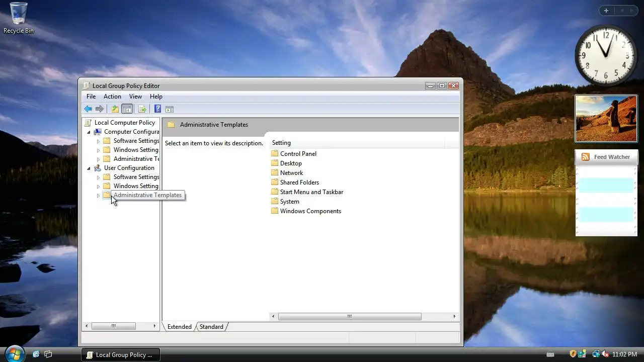
Task: Open Help via blue question mark icon
Action: [x=157, y=109]
